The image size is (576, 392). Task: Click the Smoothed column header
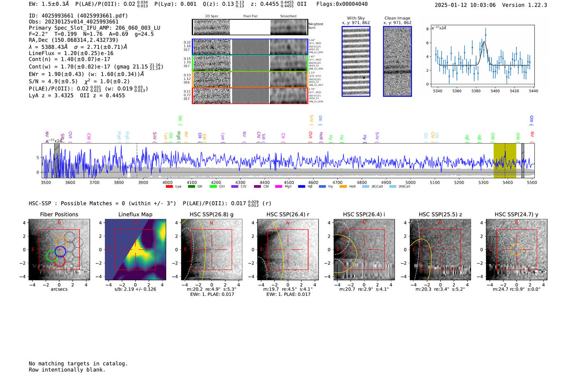click(x=288, y=16)
